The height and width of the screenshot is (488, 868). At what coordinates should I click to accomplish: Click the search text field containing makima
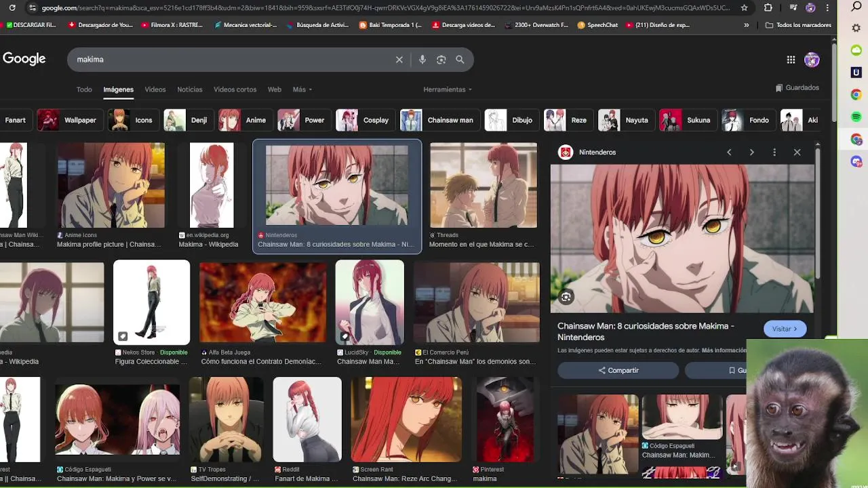click(231, 60)
